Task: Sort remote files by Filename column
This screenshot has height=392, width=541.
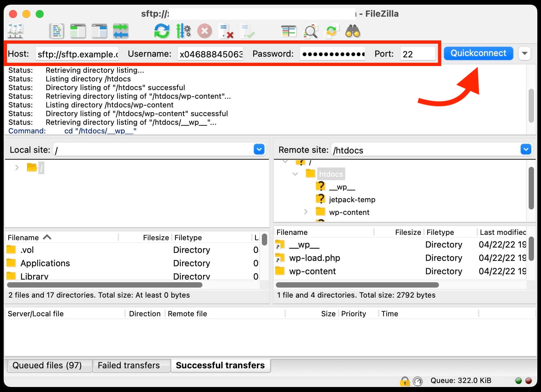Action: (x=324, y=232)
